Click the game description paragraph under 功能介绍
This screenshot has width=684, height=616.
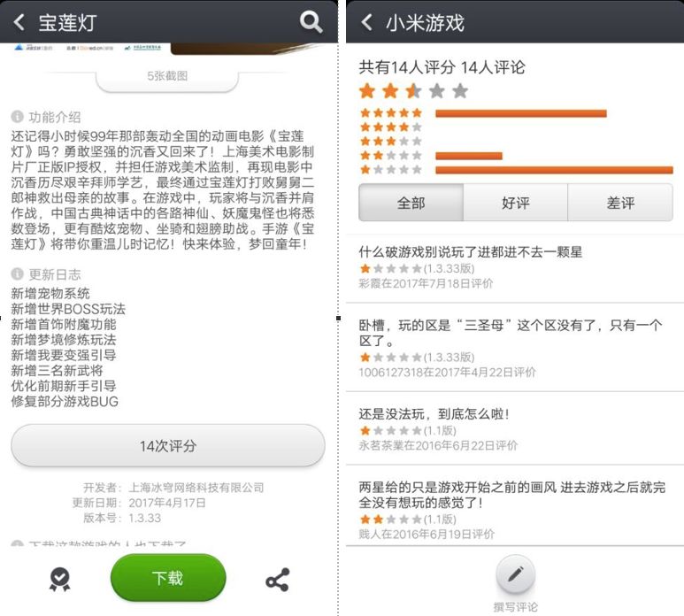click(x=163, y=189)
